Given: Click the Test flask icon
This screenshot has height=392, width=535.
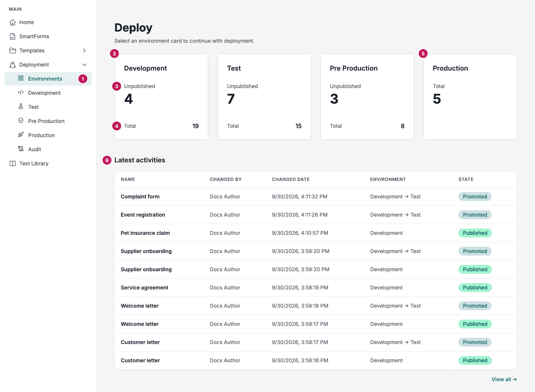Looking at the screenshot, I should pos(21,107).
